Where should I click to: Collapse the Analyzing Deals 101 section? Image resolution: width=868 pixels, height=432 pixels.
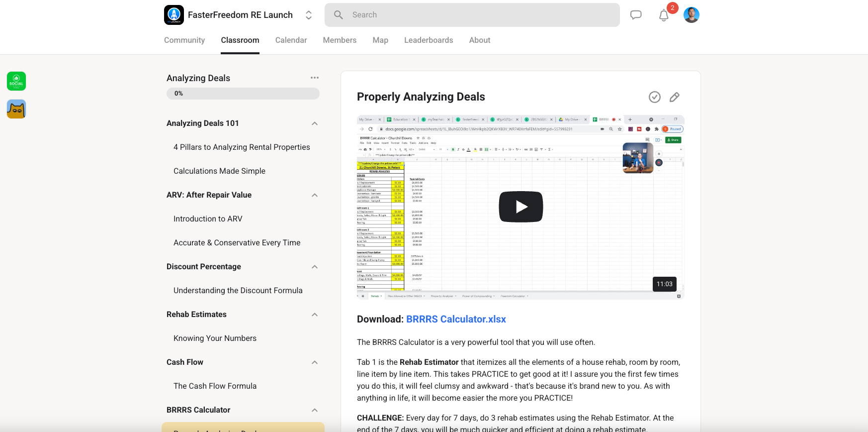[x=315, y=123]
